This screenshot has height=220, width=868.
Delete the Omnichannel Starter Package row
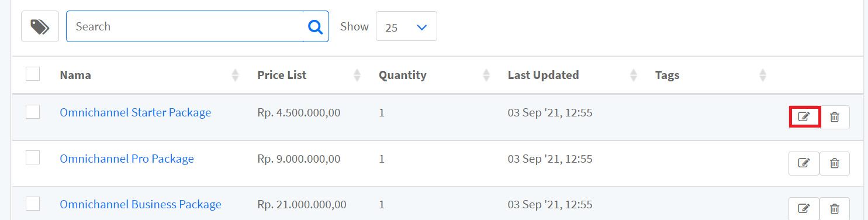(x=835, y=117)
